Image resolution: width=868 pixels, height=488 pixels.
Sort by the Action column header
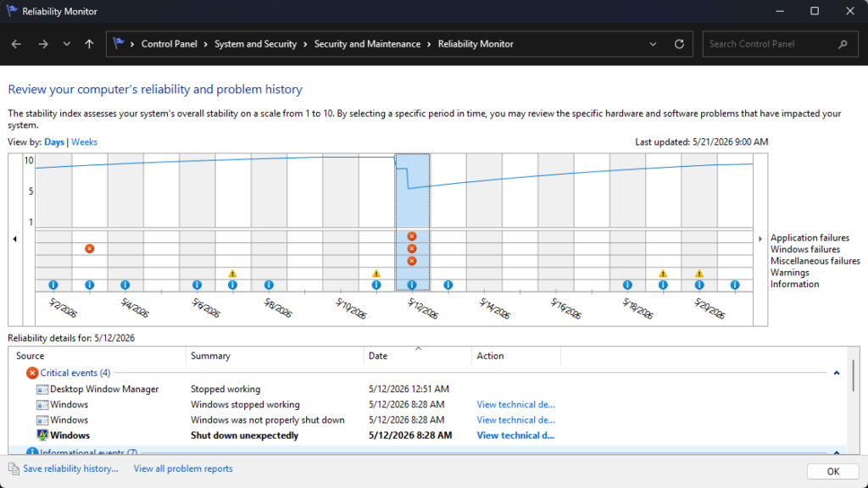tap(516, 356)
